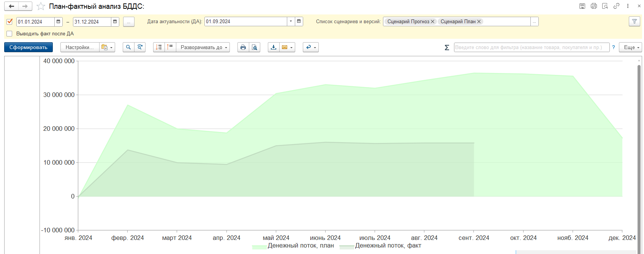Viewport: 644px width, 254px height.
Task: Click the collapse all groups icon
Action: coord(170,47)
